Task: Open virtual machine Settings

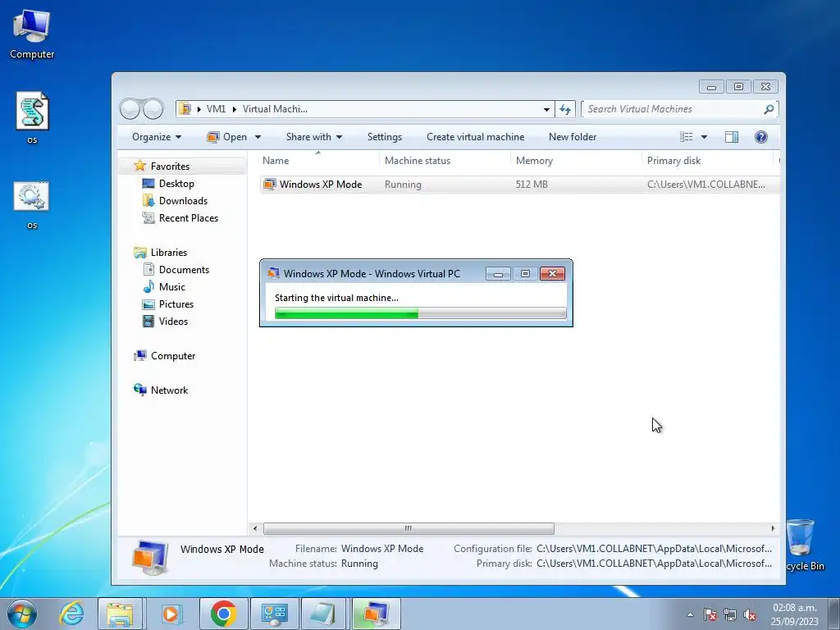Action: [385, 137]
